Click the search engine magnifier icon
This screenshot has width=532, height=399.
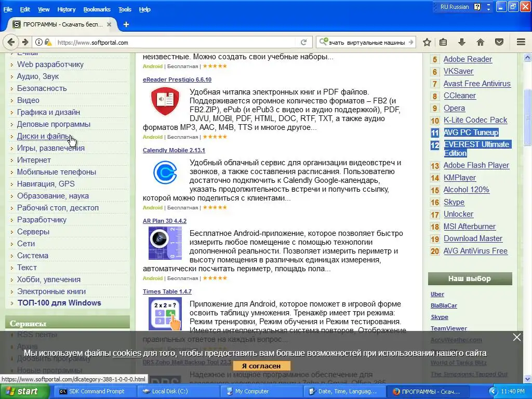coord(324,42)
